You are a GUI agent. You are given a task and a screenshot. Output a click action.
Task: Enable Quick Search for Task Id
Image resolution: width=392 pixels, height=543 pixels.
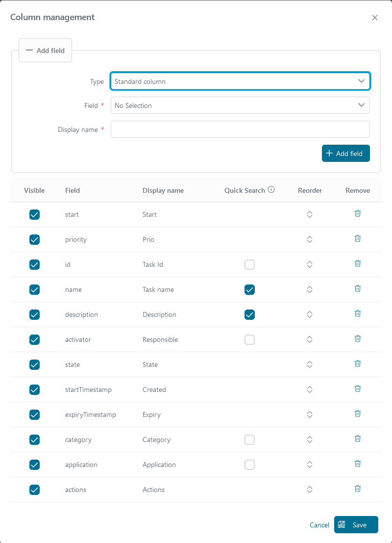[249, 264]
